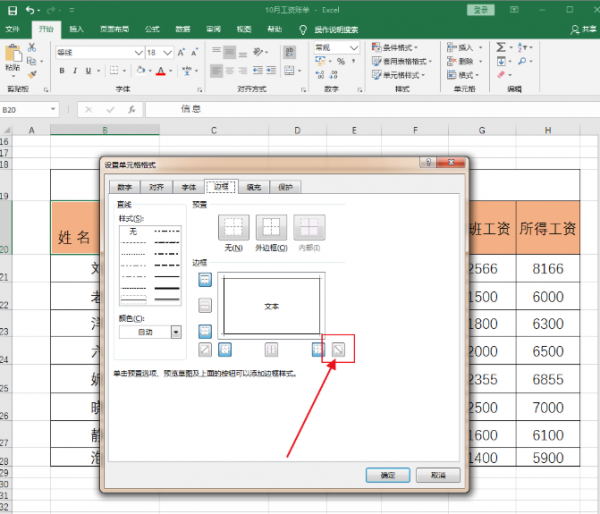Image resolution: width=600 pixels, height=514 pixels.
Task: Open the 常规 number format dropdown
Action: (x=354, y=48)
